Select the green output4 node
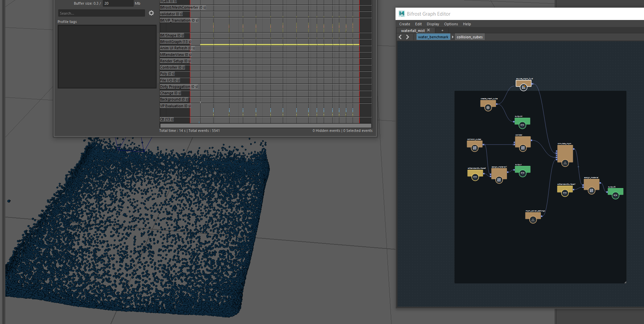The image size is (644, 324). pyautogui.click(x=522, y=122)
